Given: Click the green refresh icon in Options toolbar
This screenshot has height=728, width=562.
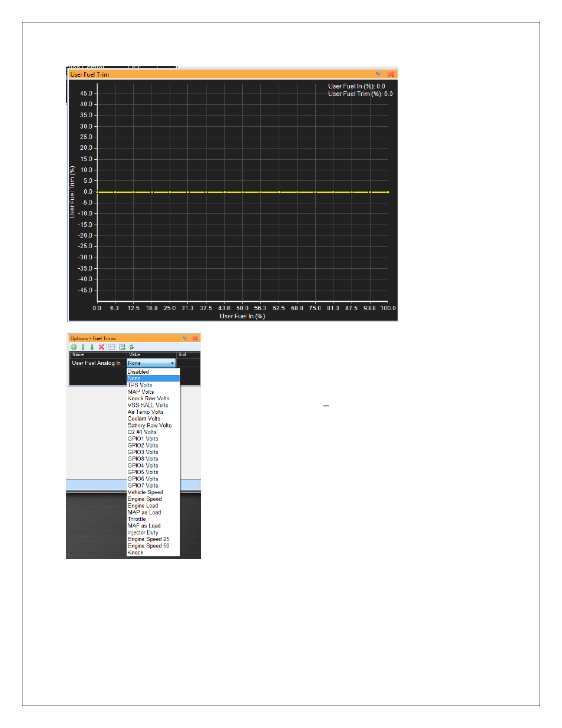Looking at the screenshot, I should pyautogui.click(x=131, y=347).
